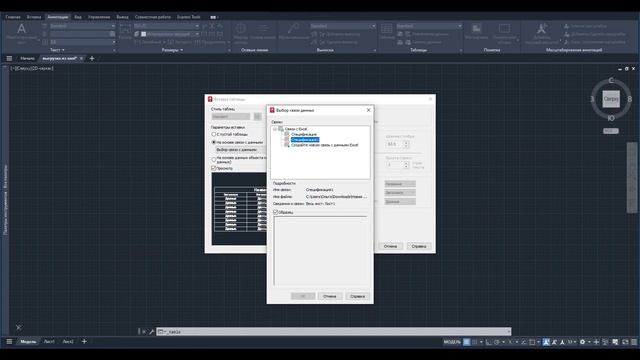
Task: Collapse the Связи с Excel tree node
Action: pos(275,129)
